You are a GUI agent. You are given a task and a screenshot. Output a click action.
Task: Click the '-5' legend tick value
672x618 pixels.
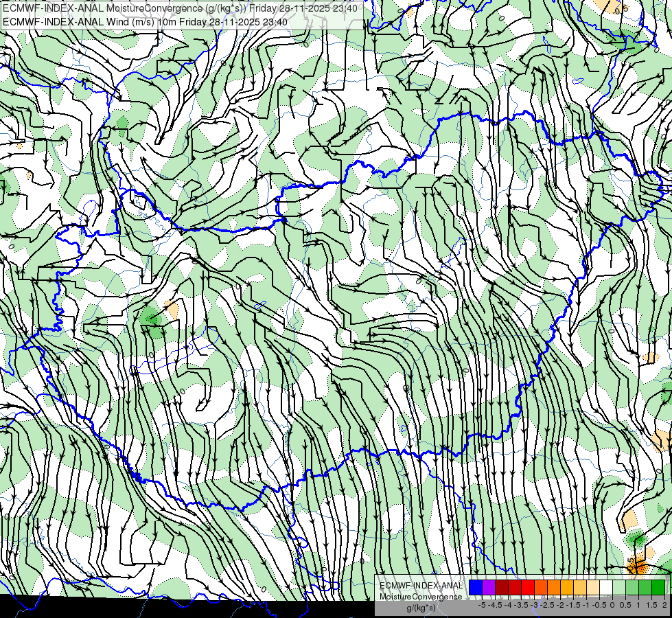pyautogui.click(x=482, y=605)
